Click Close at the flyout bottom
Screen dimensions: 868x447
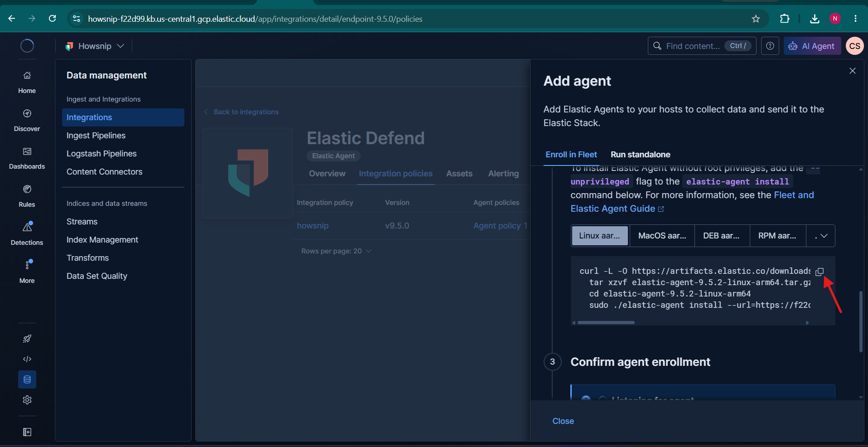pos(563,421)
